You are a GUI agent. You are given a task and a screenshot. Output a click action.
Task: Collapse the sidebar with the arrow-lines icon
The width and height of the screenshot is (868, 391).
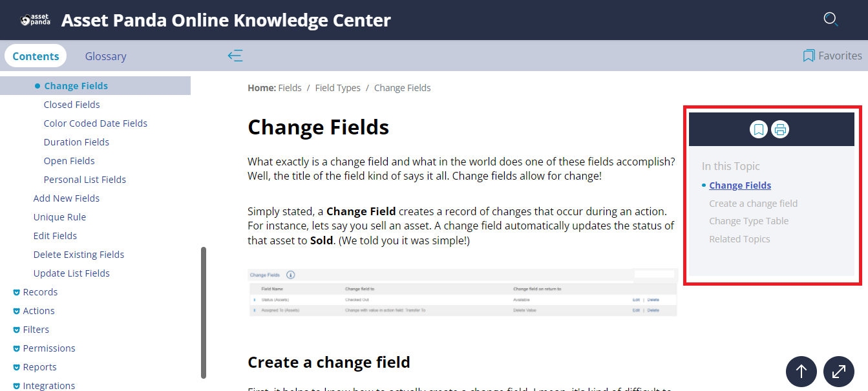pyautogui.click(x=235, y=56)
